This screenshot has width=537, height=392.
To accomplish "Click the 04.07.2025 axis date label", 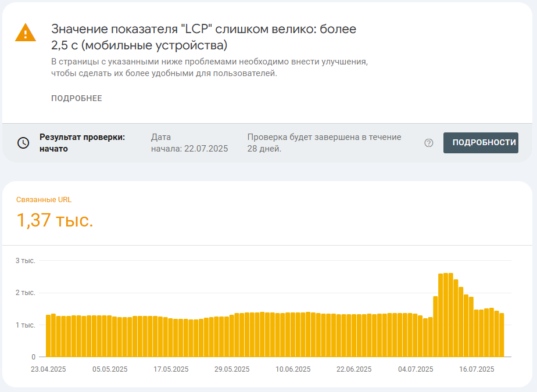I will 416,369.
